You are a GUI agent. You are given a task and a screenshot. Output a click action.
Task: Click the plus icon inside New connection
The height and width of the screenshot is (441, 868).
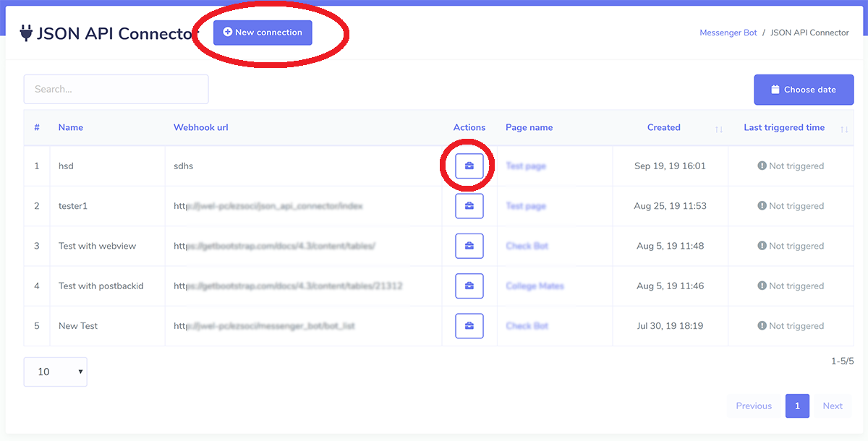click(x=228, y=32)
